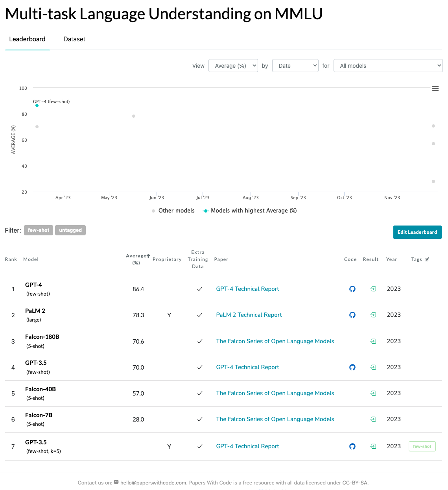Switch to the Dataset tab
Image resolution: width=448 pixels, height=490 pixels.
pos(74,39)
